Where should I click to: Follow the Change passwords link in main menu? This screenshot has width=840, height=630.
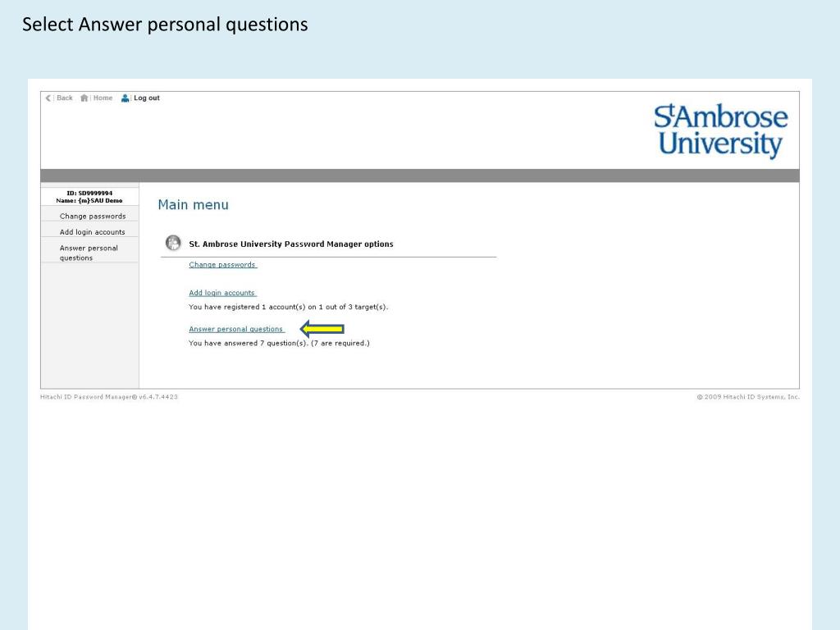[x=222, y=265]
